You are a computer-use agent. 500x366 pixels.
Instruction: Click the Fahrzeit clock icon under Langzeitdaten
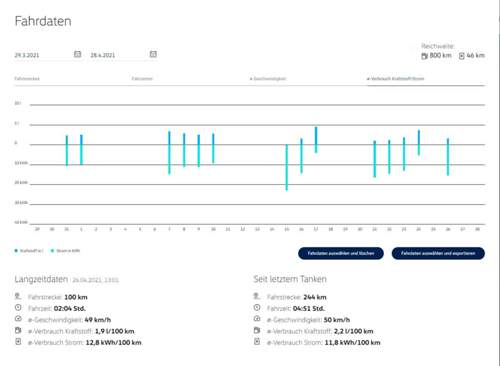click(18, 307)
